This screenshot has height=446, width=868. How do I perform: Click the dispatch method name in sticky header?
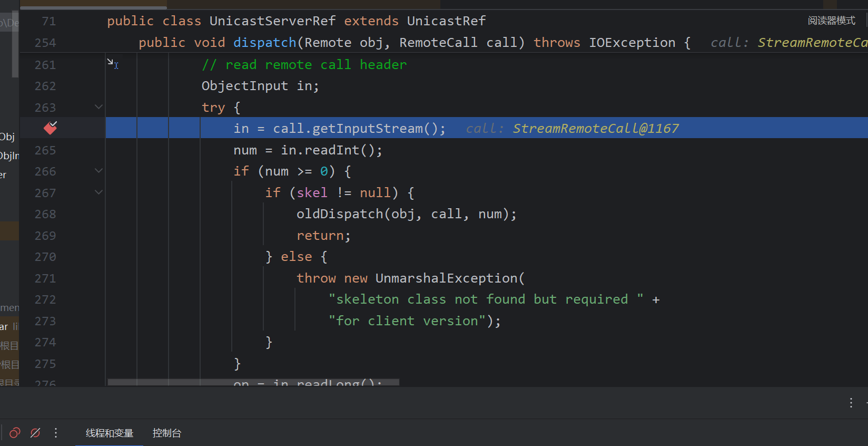coord(265,43)
